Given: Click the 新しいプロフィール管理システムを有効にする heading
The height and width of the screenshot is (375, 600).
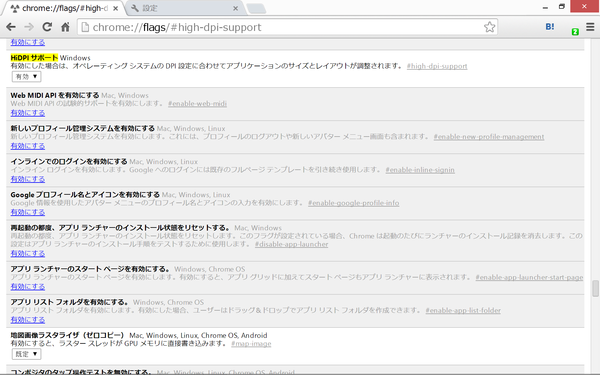Looking at the screenshot, I should [83, 128].
